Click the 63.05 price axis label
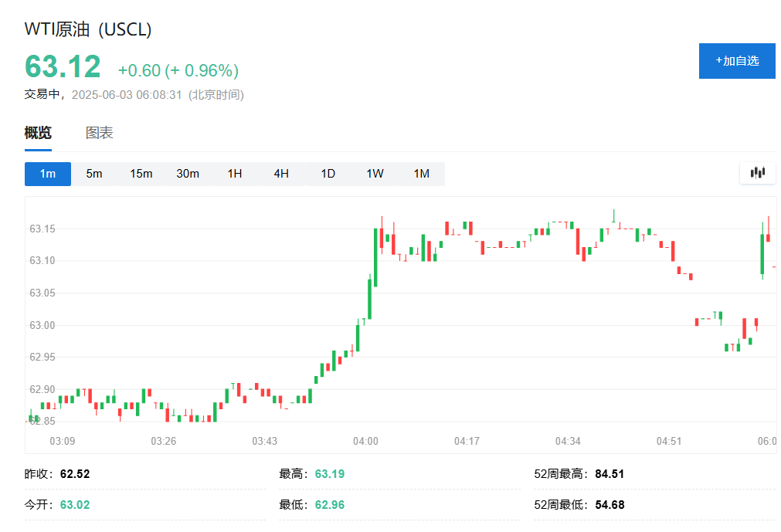Screen dimensions: 781x532 42,293
